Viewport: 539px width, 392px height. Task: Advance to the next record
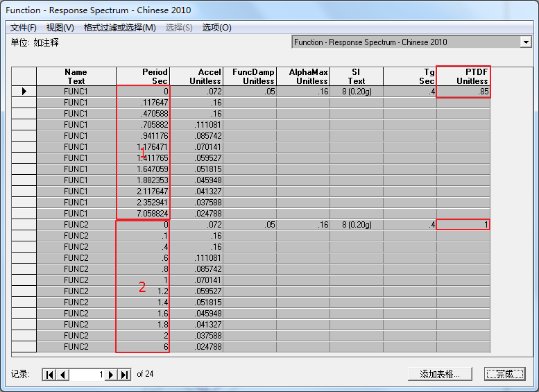(111, 375)
